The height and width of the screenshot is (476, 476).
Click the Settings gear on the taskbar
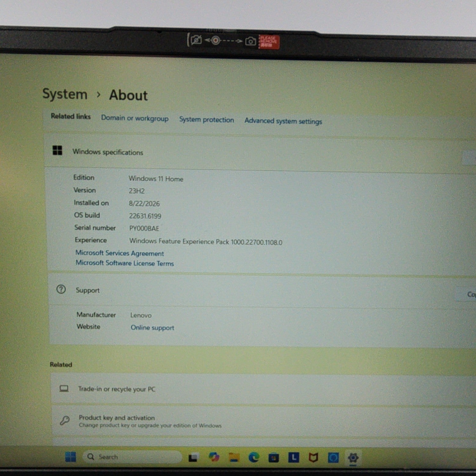coord(353,458)
